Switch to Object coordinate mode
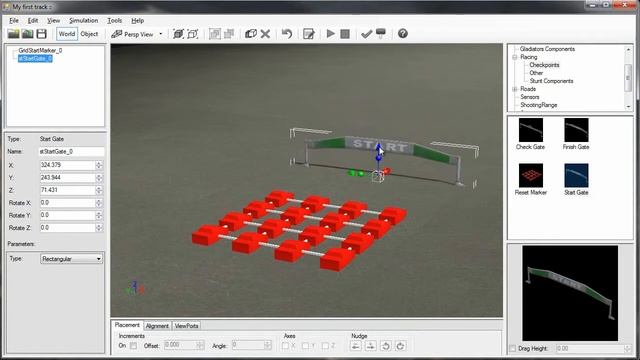Image resolution: width=640 pixels, height=360 pixels. 89,34
